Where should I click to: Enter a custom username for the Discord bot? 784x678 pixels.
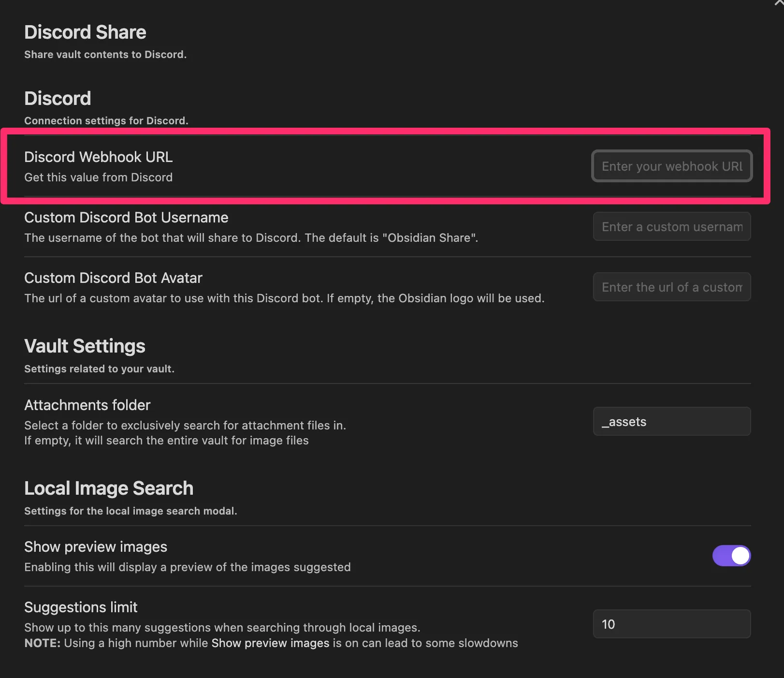tap(671, 226)
